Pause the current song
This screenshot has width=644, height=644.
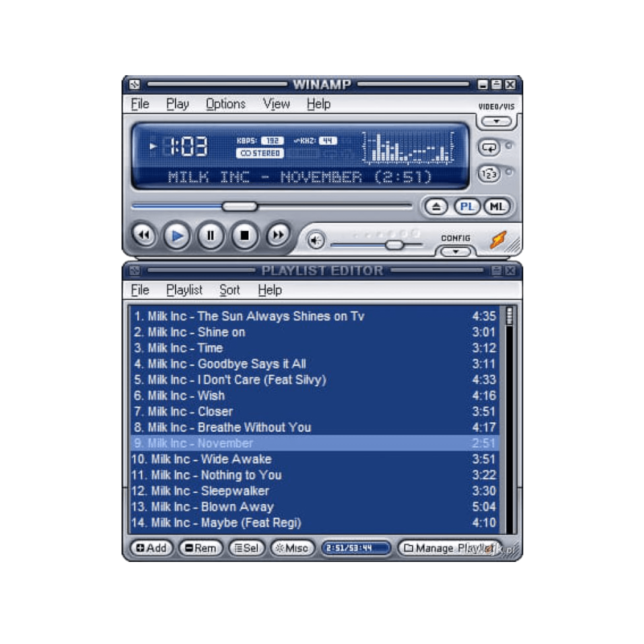[x=211, y=236]
